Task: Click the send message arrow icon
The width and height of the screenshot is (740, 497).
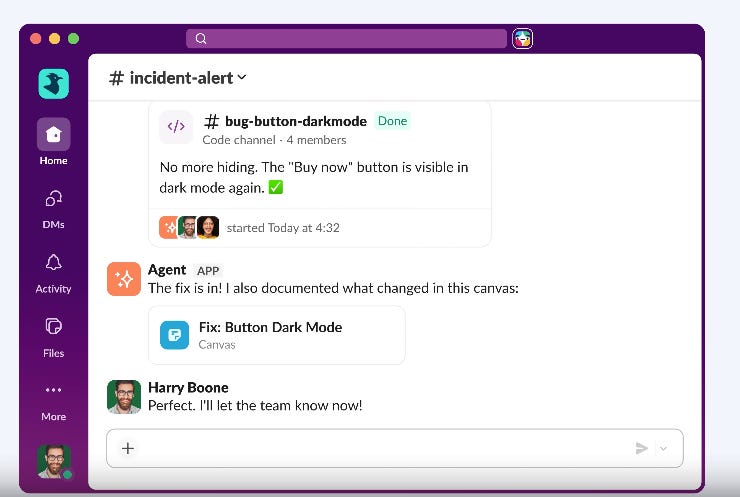Action: coord(641,448)
